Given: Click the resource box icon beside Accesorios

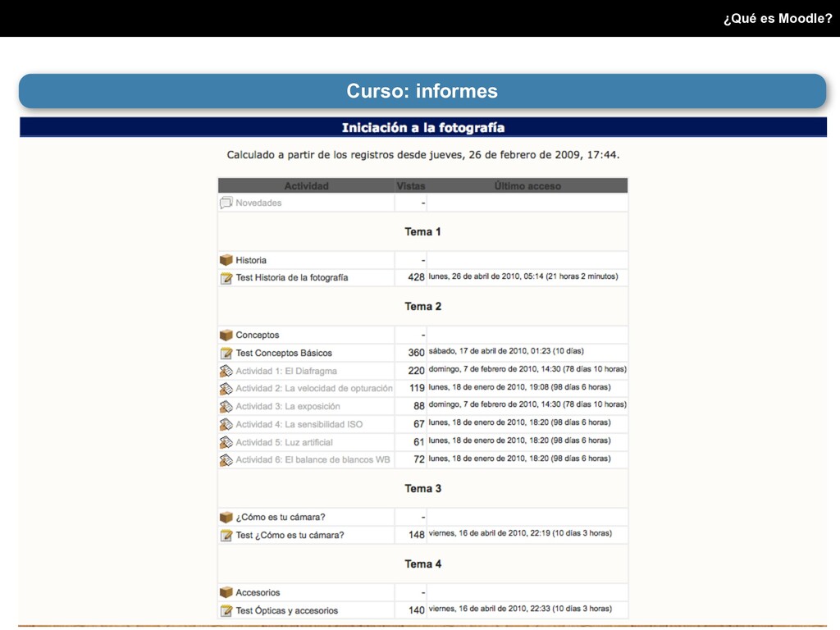Looking at the screenshot, I should tap(226, 592).
